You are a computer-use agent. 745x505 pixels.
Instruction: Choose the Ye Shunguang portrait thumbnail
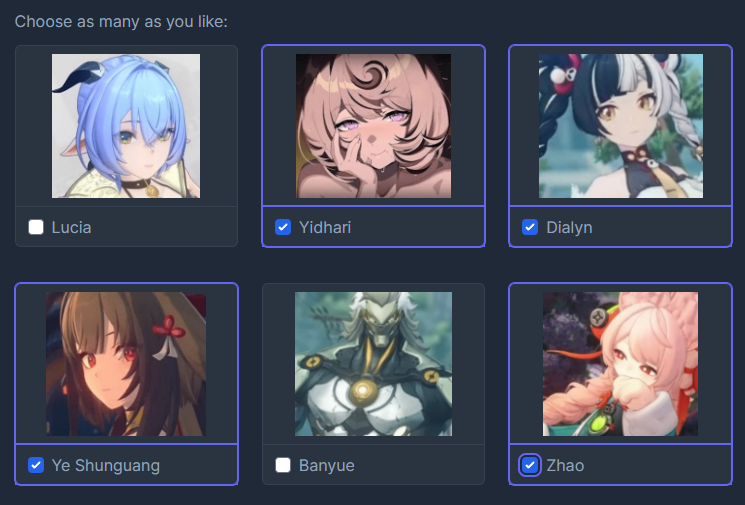126,364
